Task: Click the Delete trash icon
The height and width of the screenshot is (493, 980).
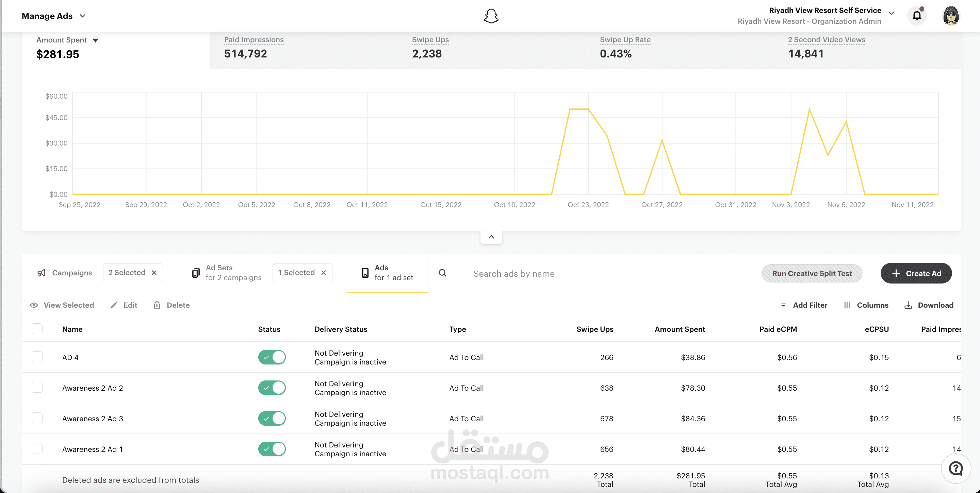Action: click(157, 305)
